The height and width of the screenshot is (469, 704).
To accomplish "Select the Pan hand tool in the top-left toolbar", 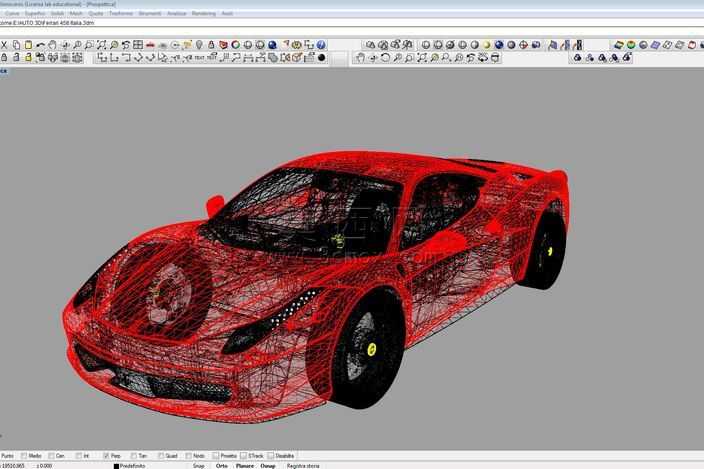I will [53, 45].
